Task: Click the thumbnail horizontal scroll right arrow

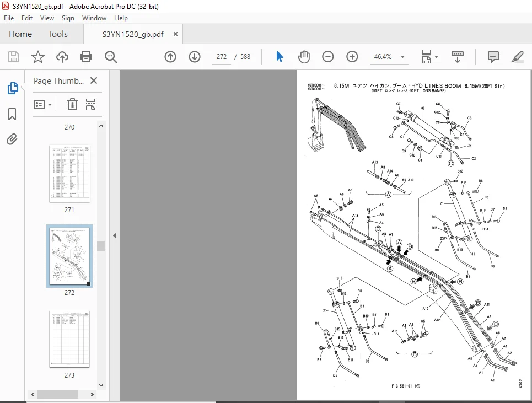Action: [x=92, y=394]
